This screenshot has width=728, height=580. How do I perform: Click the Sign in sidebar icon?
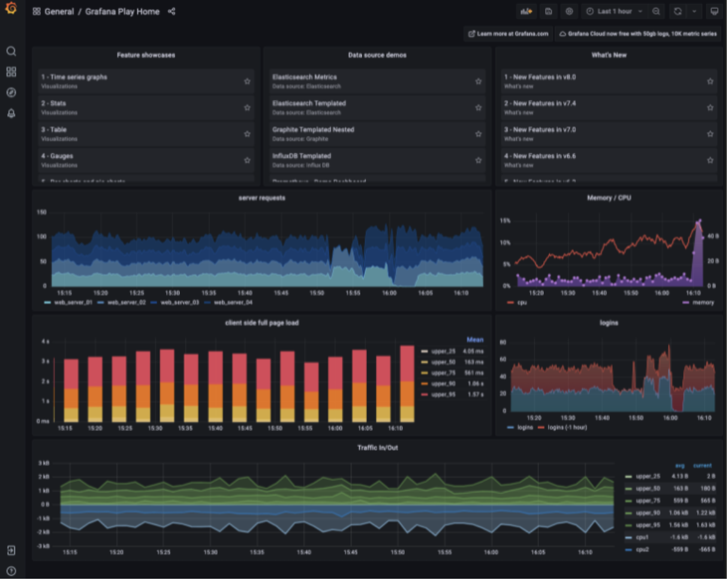(x=11, y=550)
